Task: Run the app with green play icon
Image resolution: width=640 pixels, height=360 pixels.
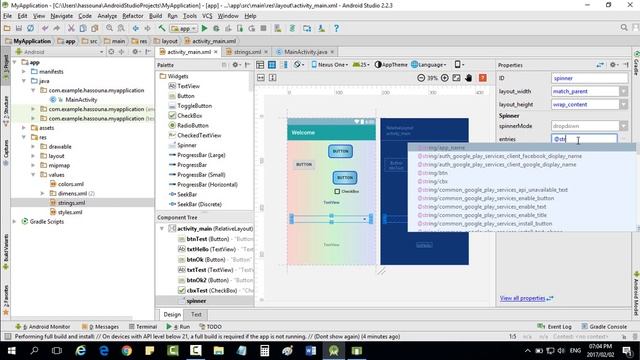Action: coord(204,28)
